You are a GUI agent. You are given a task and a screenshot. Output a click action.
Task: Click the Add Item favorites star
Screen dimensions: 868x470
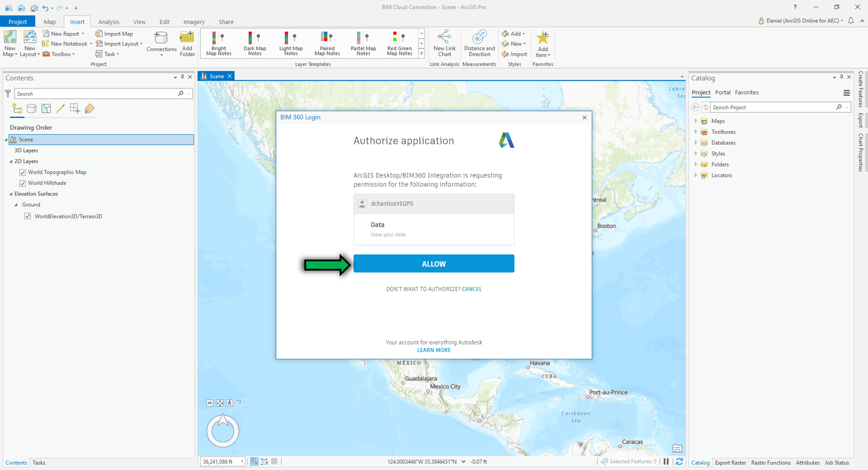542,39
